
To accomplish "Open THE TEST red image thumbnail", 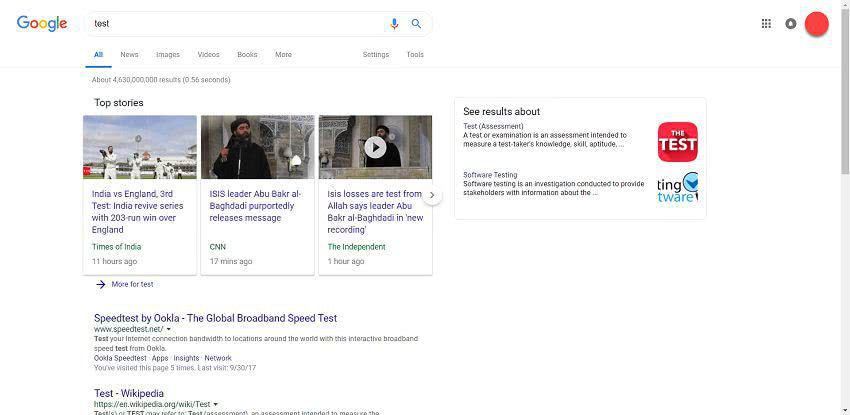I will (678, 142).
